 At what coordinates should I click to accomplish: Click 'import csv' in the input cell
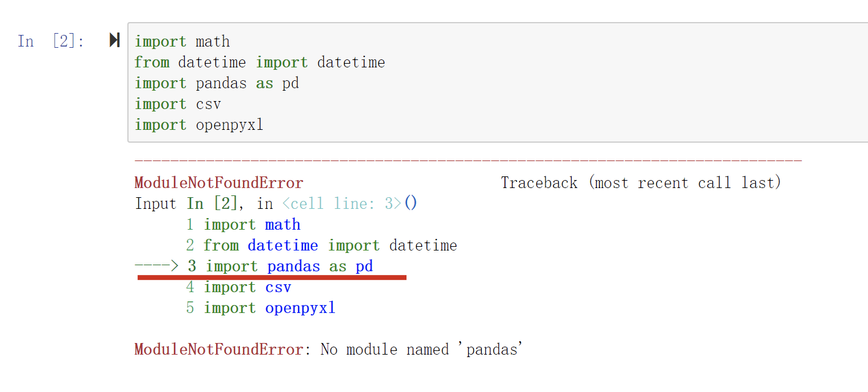pyautogui.click(x=178, y=104)
